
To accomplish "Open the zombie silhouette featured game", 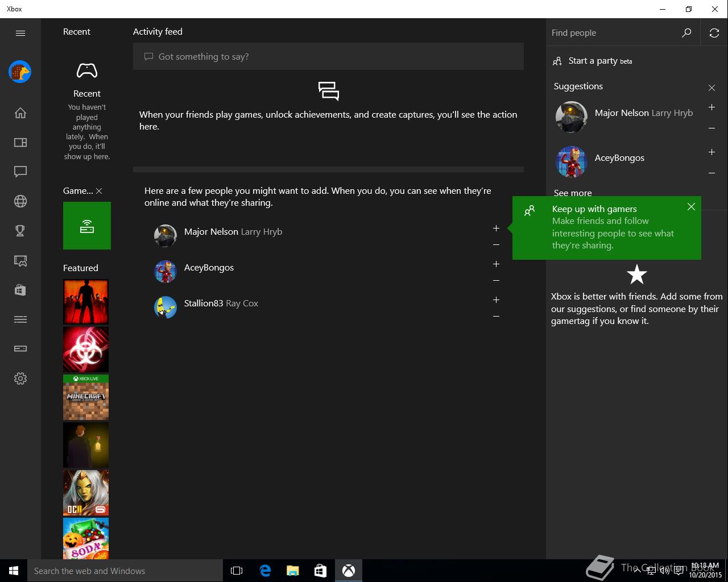I will pyautogui.click(x=86, y=302).
